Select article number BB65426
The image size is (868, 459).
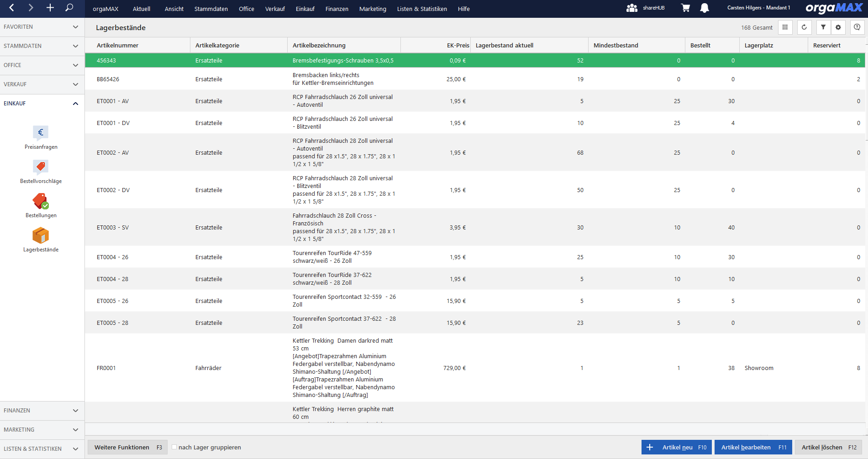point(108,79)
